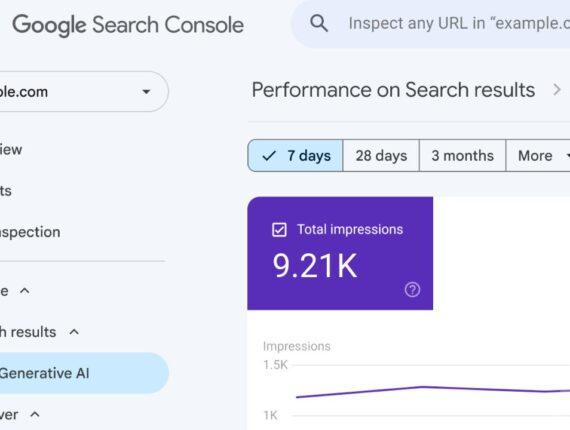Open the Generative AI report

[x=84, y=373]
